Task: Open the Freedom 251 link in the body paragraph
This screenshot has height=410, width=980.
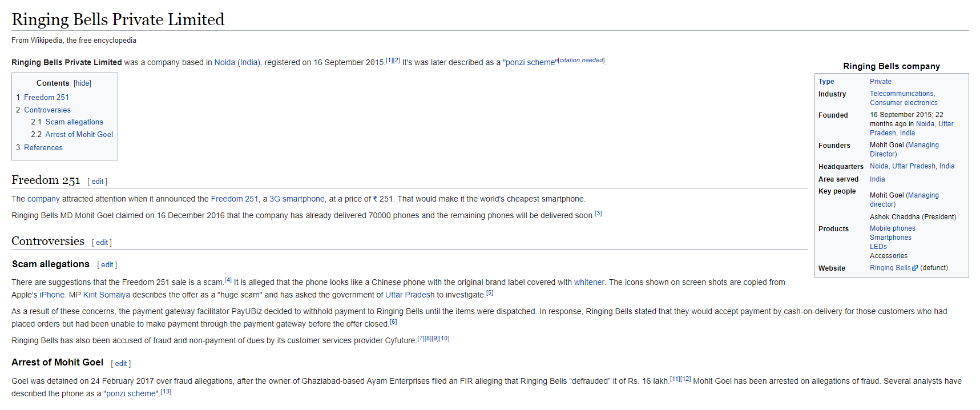Action: pos(235,199)
